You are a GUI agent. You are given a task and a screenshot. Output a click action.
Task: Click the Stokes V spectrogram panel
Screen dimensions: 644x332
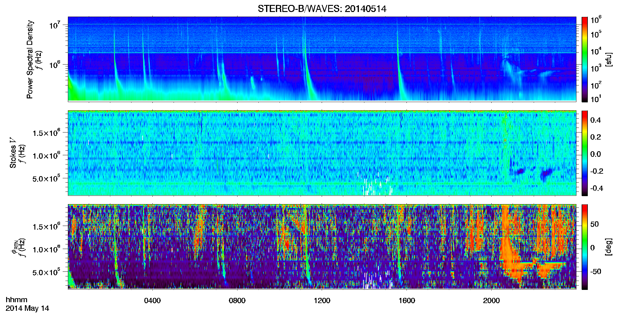tap(322, 153)
